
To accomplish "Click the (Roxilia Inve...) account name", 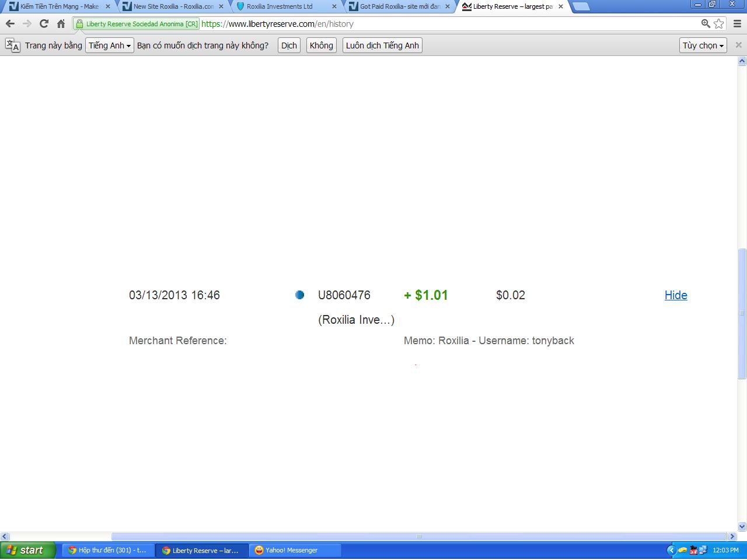I will point(356,320).
